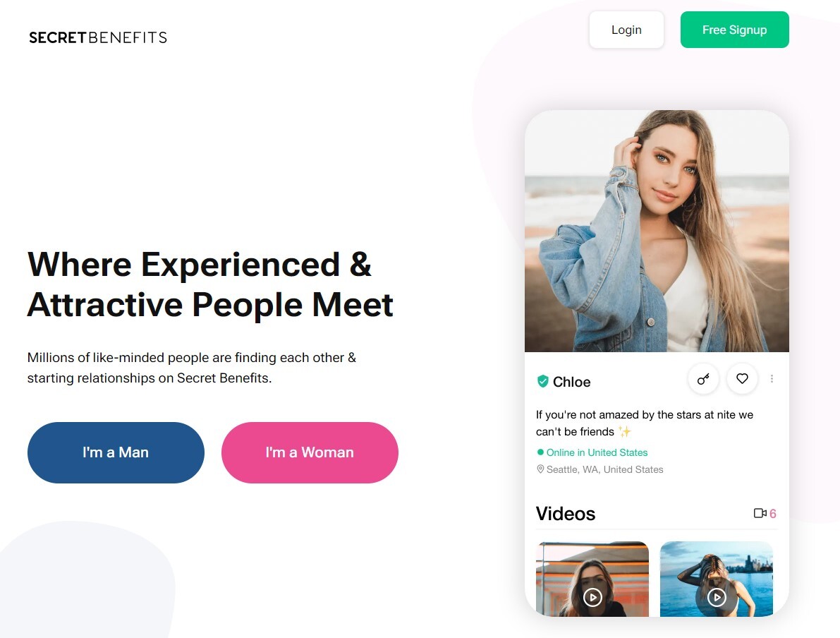Viewport: 840px width, 638px height.
Task: Click the Login button
Action: (x=626, y=30)
